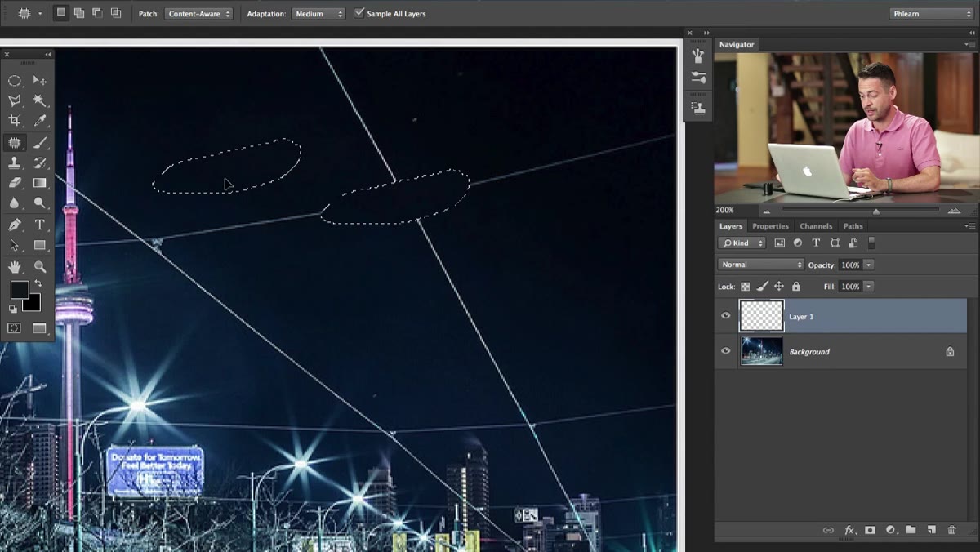
Task: Select the Magic Wand tool
Action: click(39, 101)
